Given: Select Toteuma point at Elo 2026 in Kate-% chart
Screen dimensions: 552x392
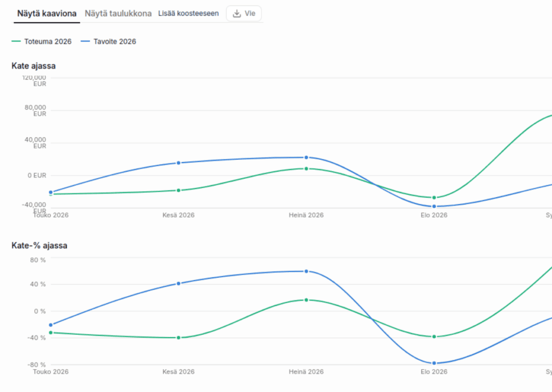Looking at the screenshot, I should (x=434, y=337).
